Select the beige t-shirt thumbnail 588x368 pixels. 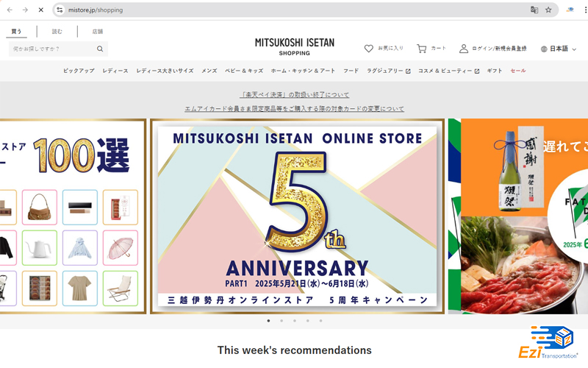tap(80, 289)
